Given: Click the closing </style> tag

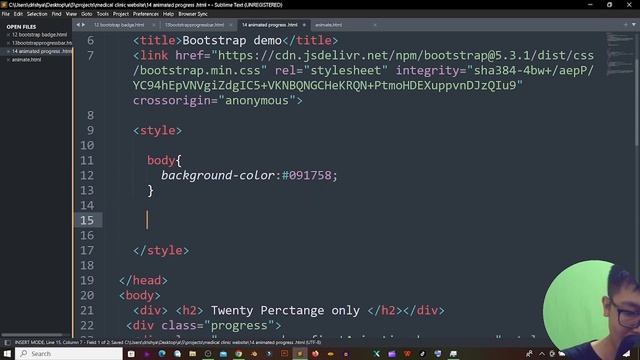Looking at the screenshot, I should pyautogui.click(x=161, y=251).
